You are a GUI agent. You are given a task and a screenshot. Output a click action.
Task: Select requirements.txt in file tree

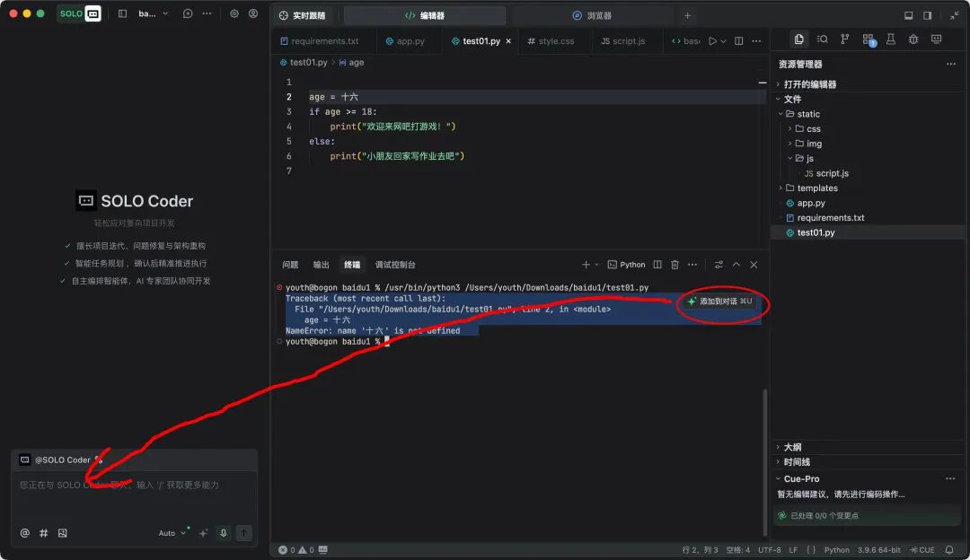pos(830,217)
